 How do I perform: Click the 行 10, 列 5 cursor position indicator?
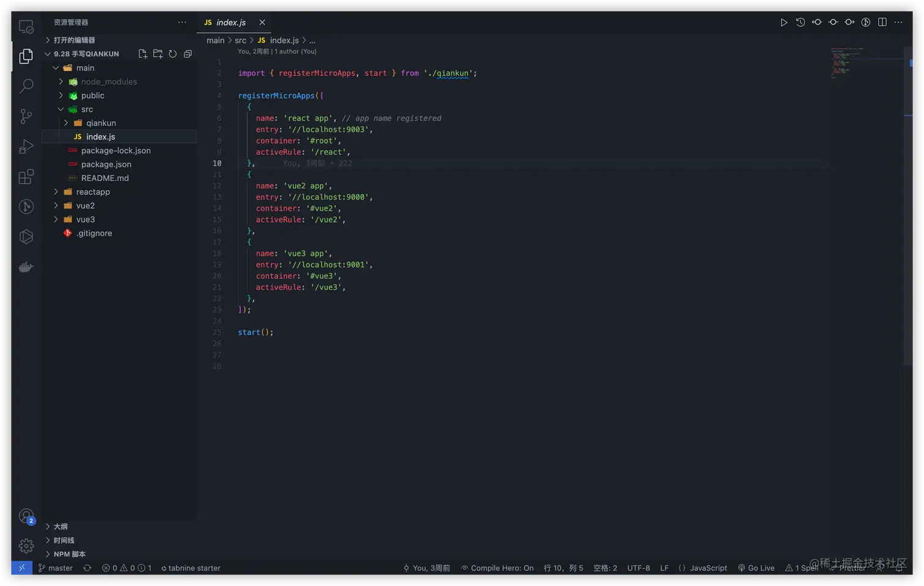pos(563,568)
